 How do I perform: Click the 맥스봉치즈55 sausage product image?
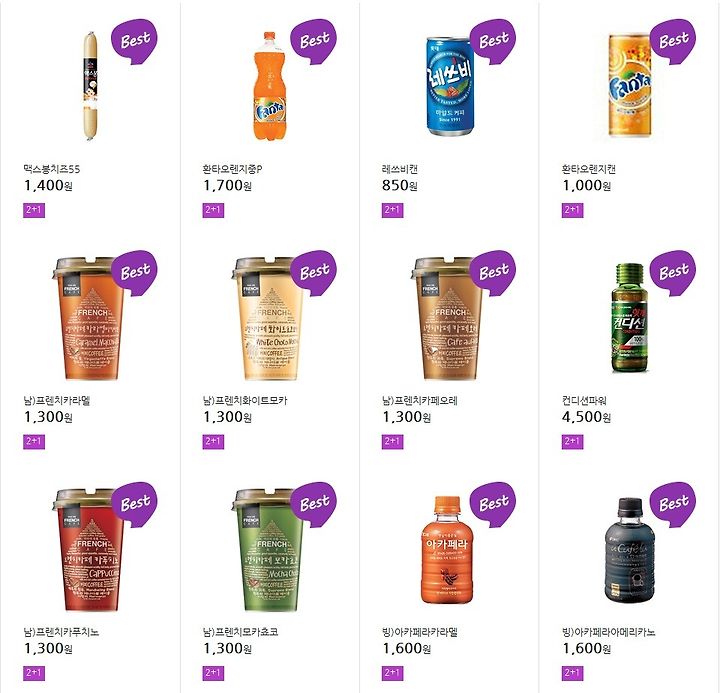click(91, 86)
